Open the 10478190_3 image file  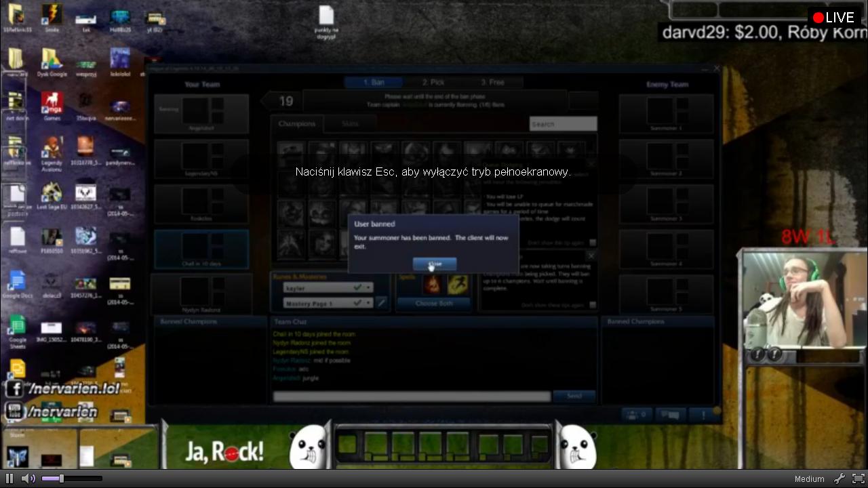[86, 331]
